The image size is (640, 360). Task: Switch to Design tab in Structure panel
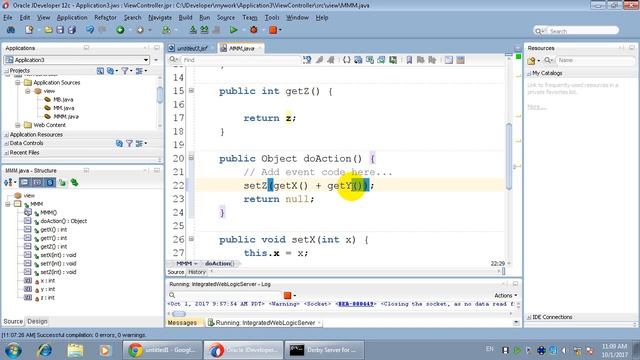37,322
